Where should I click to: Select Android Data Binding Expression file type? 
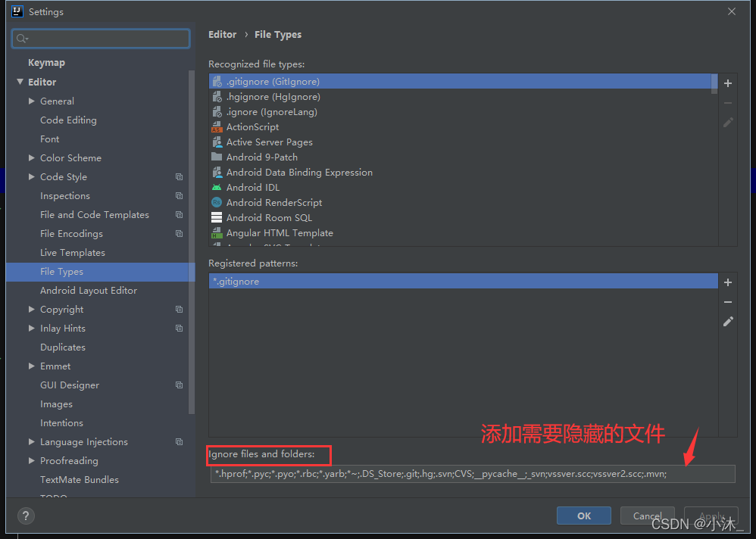click(x=464, y=173)
